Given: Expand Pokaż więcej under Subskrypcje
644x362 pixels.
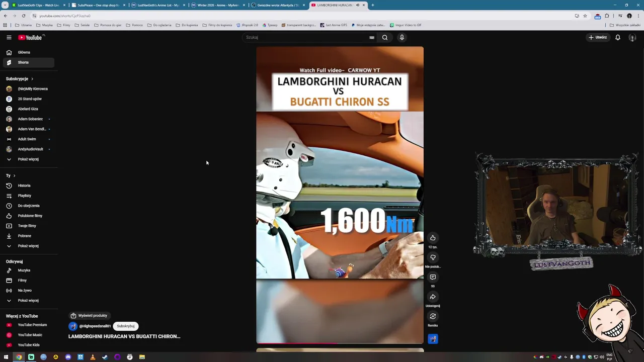Looking at the screenshot, I should tap(28, 159).
